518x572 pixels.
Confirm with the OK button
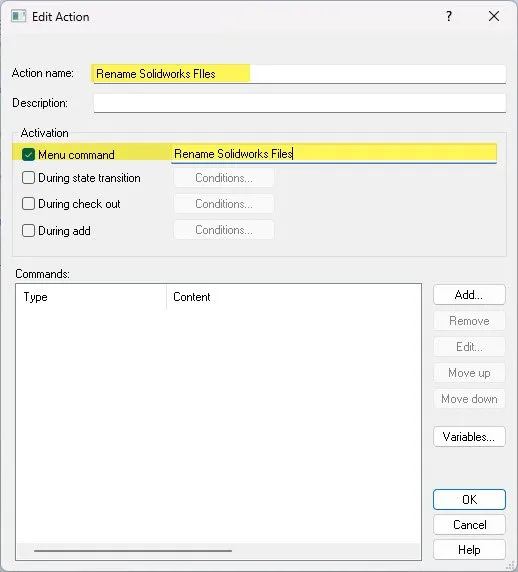(x=469, y=499)
